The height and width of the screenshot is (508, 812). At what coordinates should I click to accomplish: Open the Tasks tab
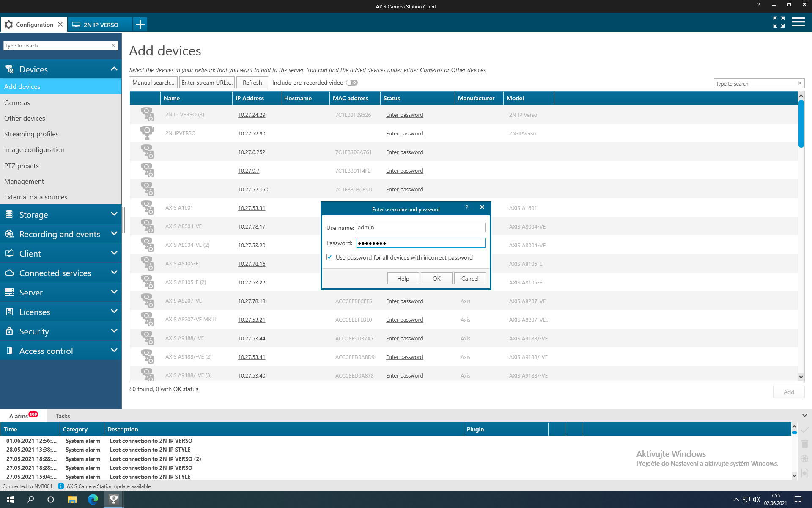pyautogui.click(x=63, y=416)
